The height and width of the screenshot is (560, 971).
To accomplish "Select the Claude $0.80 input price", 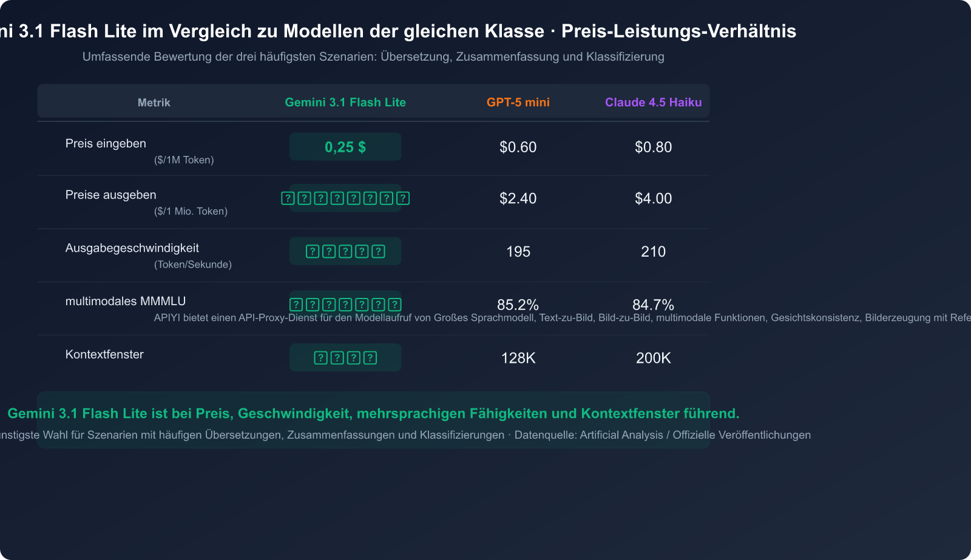I will pyautogui.click(x=653, y=147).
